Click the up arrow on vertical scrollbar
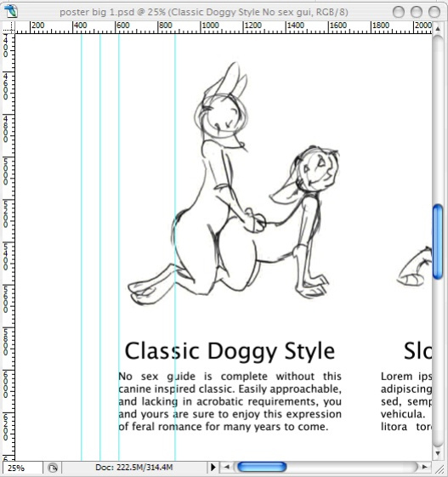Viewport: 448px width, 477px height. pyautogui.click(x=438, y=29)
